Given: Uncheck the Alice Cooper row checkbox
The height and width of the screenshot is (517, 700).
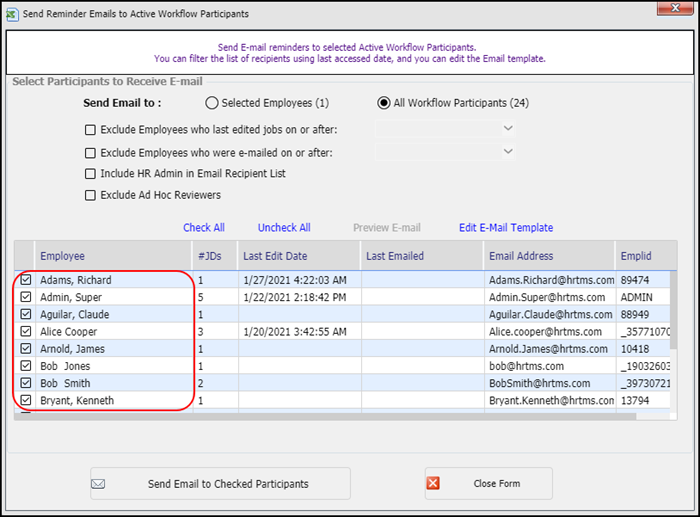Looking at the screenshot, I should click(x=25, y=332).
